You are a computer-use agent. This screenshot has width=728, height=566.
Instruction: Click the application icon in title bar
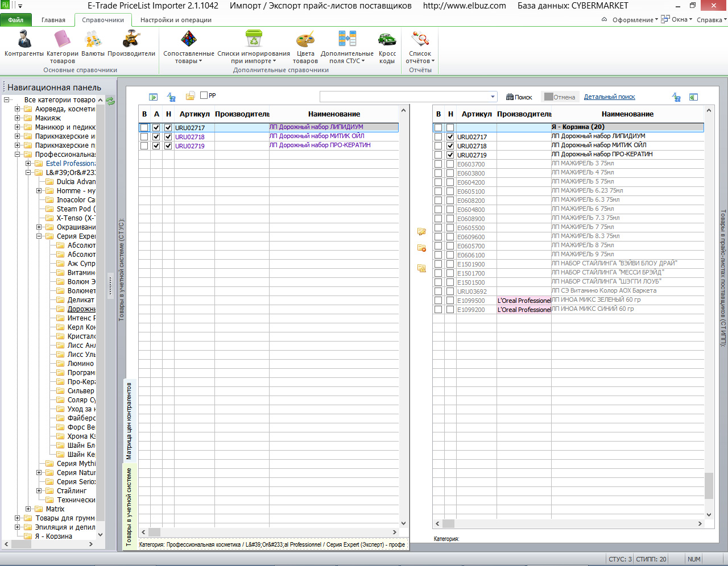5,5
